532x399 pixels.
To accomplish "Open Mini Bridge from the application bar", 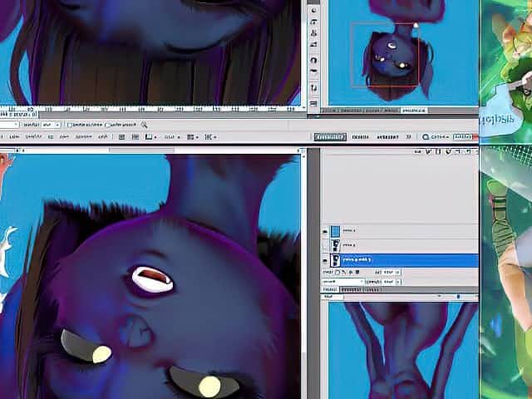I will click(133, 136).
